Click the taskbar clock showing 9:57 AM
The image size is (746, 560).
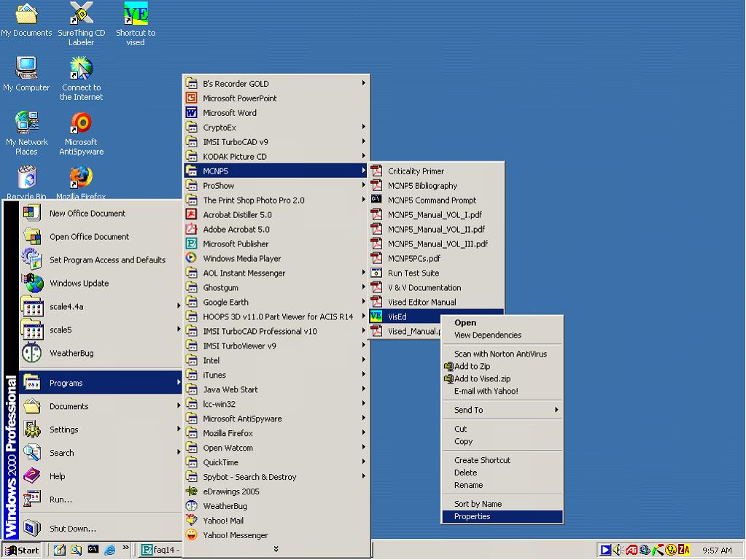[x=717, y=551]
